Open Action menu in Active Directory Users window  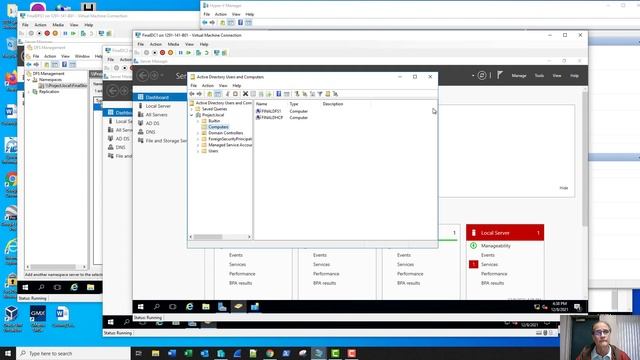(x=208, y=86)
